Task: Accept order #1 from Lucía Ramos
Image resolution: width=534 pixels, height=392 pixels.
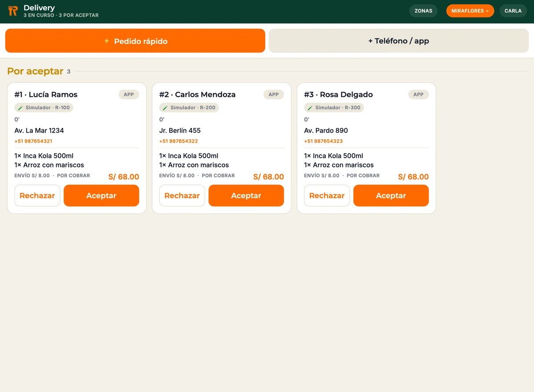Action: (101, 196)
